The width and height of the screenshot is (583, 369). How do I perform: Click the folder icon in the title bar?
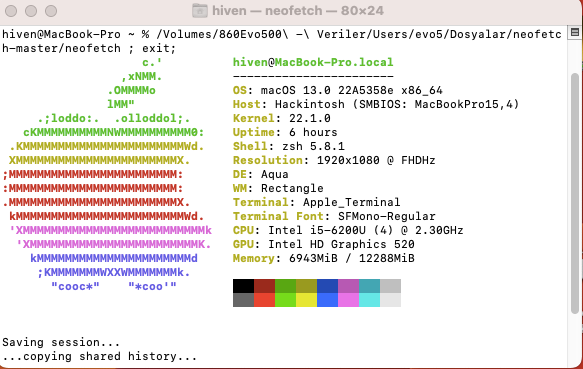click(x=200, y=11)
